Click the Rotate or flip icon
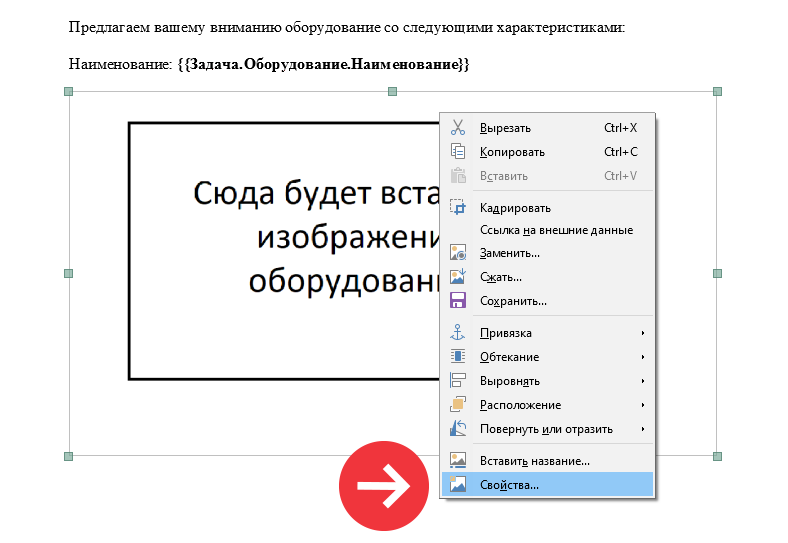 point(458,428)
